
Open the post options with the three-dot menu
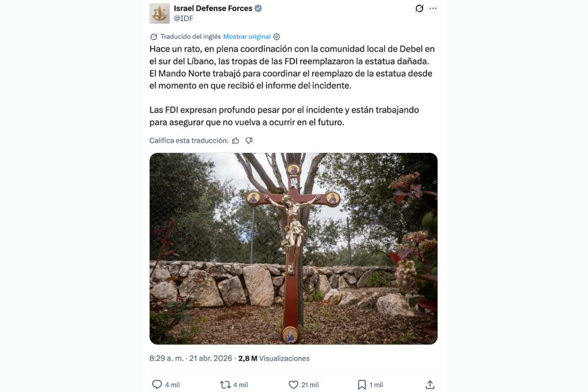433,8
